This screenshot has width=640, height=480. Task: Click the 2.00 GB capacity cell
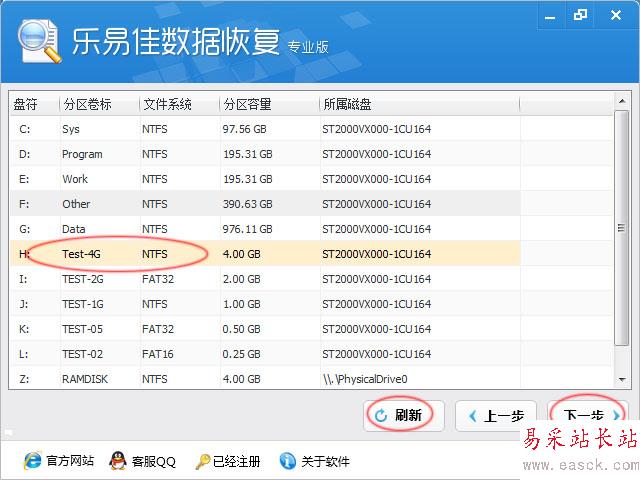tap(241, 279)
